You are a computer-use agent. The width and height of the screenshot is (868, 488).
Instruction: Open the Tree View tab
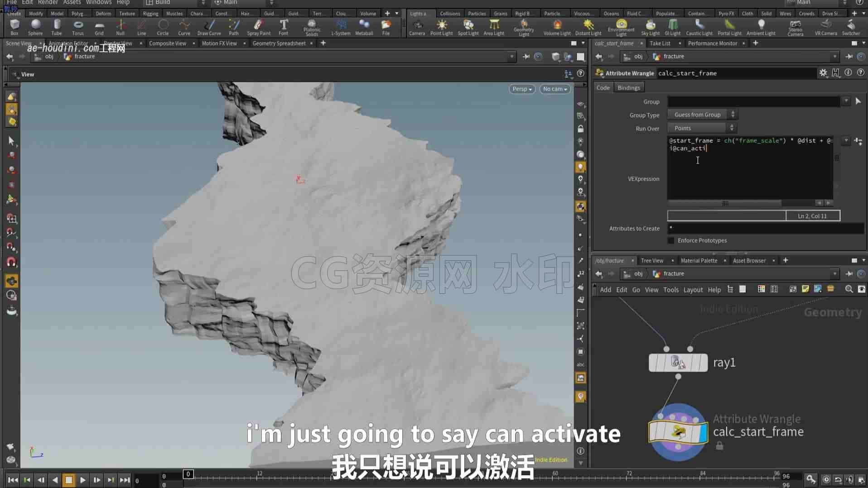(652, 261)
